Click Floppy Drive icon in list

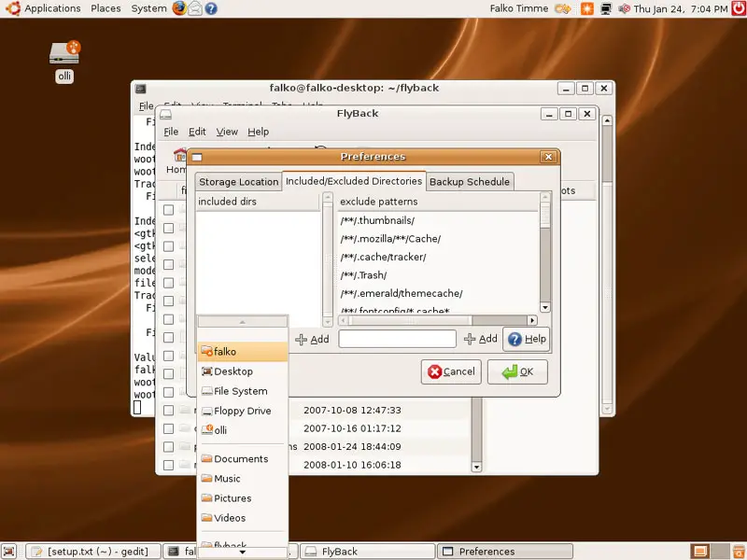pos(206,411)
